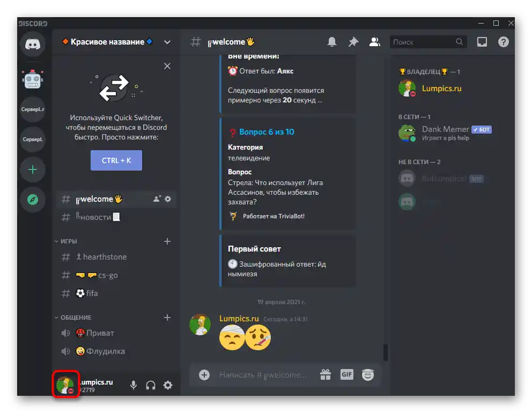Click user avatar to set status

[65, 385]
